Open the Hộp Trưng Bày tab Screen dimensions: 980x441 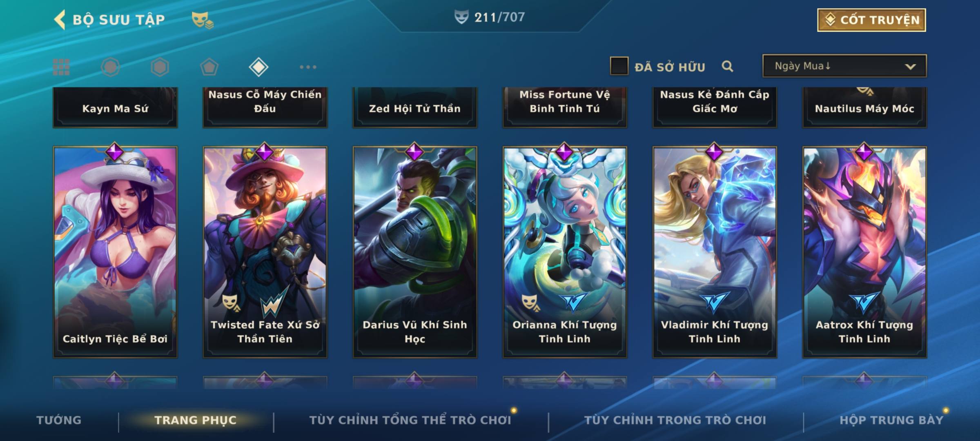click(891, 420)
